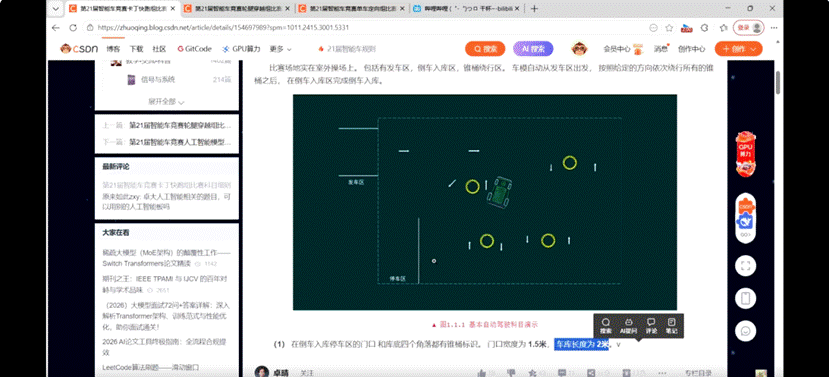829x377 pixels.
Task: Click 笔记 in the selection popup
Action: tap(671, 326)
